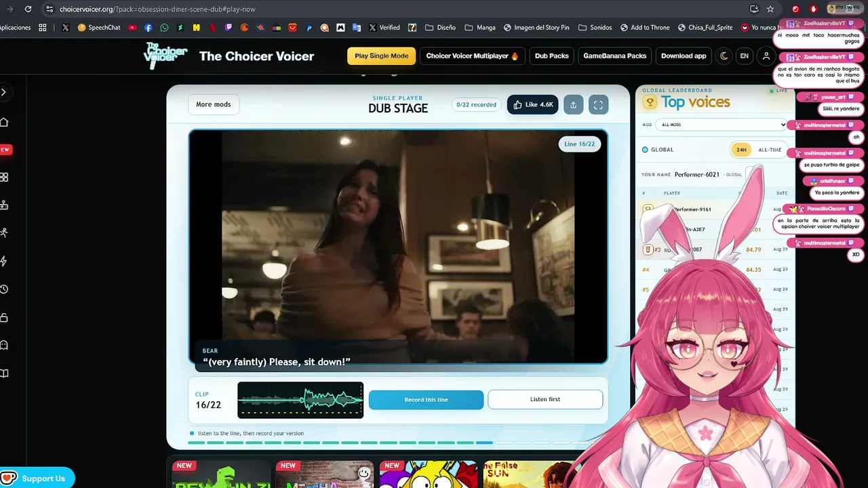868x488 pixels.
Task: Open the Chisa_Full_Sprite bookmark folder
Action: [705, 28]
